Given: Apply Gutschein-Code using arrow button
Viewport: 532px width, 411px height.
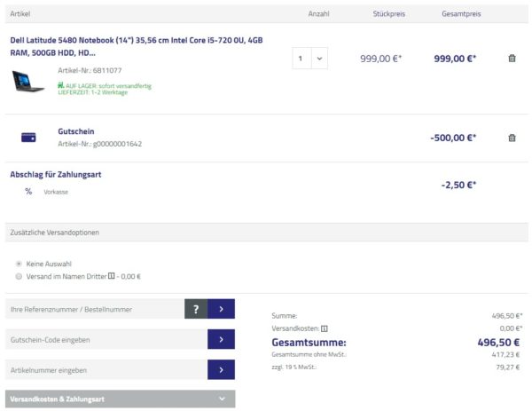Looking at the screenshot, I should click(x=221, y=339).
